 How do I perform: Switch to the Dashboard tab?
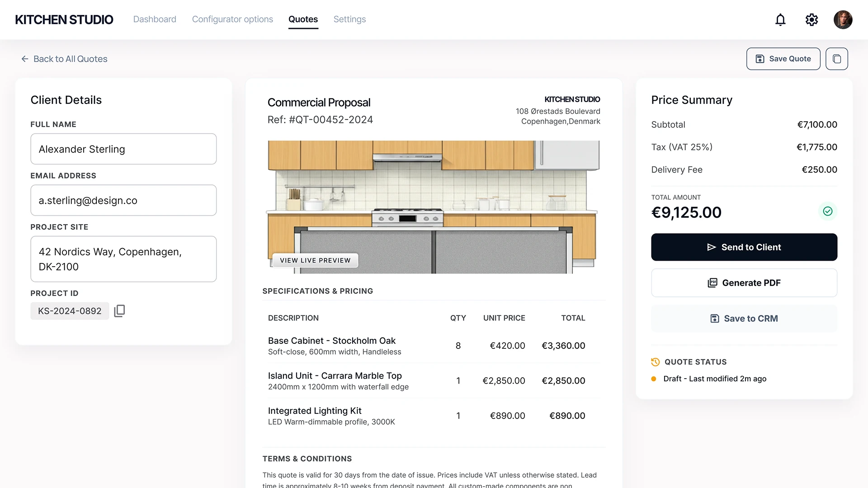(155, 19)
